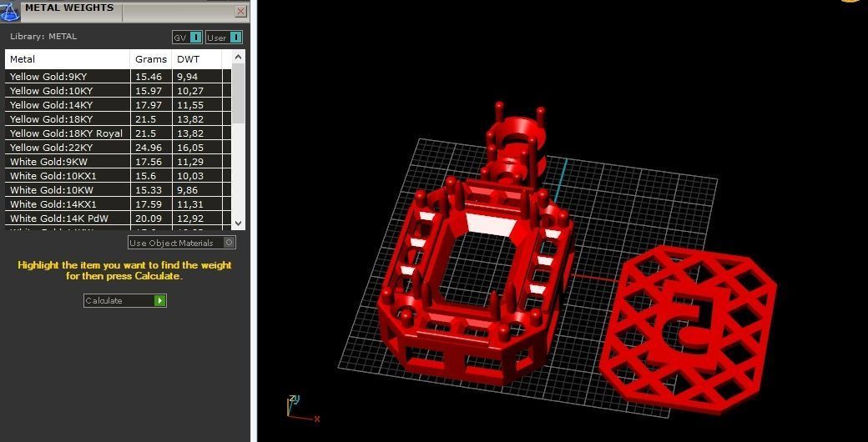Sort by the DWT column header
The height and width of the screenshot is (442, 868).
(x=196, y=59)
